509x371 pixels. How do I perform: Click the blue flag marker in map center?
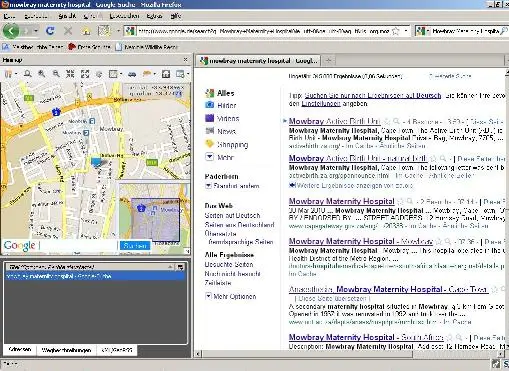tap(96, 162)
